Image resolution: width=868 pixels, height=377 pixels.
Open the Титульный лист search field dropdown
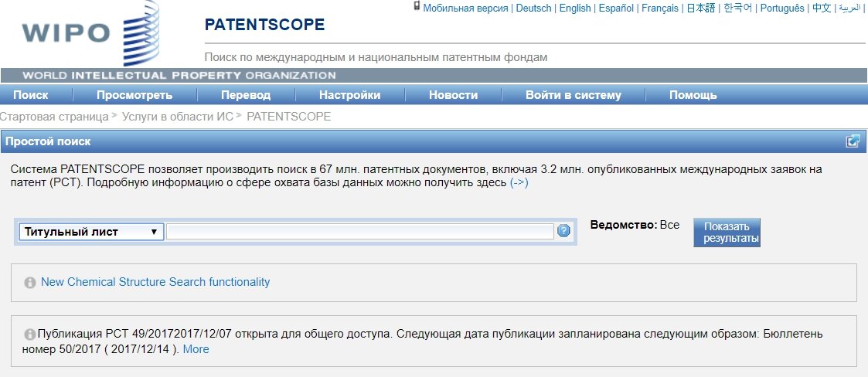point(91,232)
